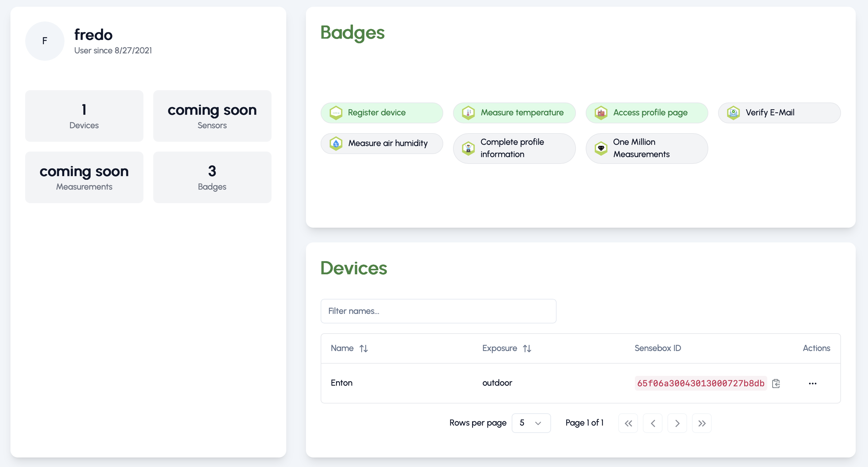This screenshot has height=467, width=868.
Task: Click the One Million Measurements diamond icon
Action: coord(601,148)
